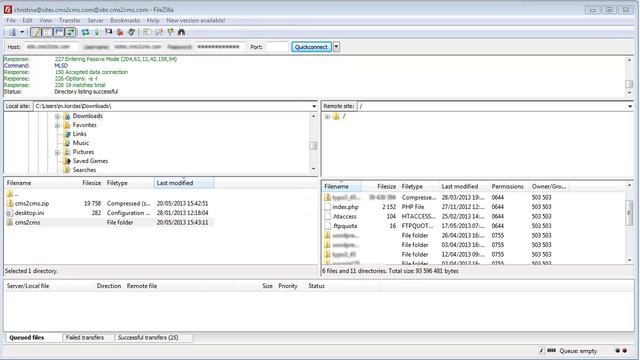Cancel the current operation icon
This screenshot has height=360, width=640.
click(x=109, y=32)
